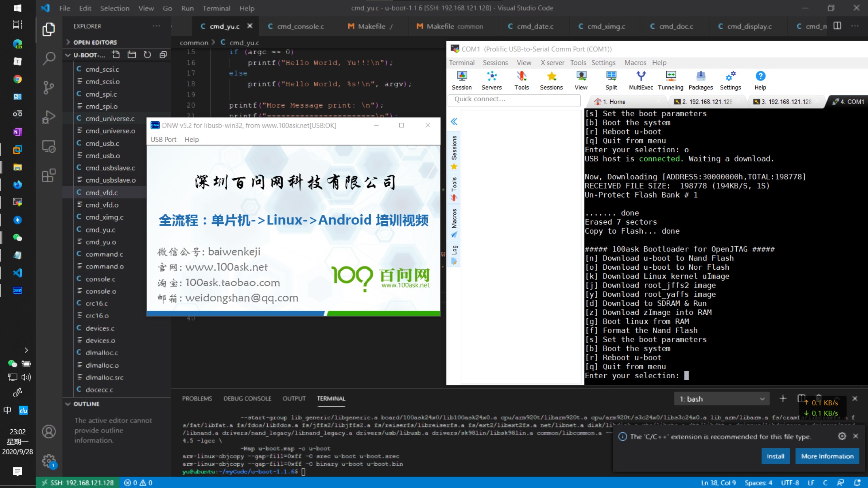The height and width of the screenshot is (488, 868).
Task: Click SSH: 192.168.121.128 remote indicator
Action: pos(78,483)
